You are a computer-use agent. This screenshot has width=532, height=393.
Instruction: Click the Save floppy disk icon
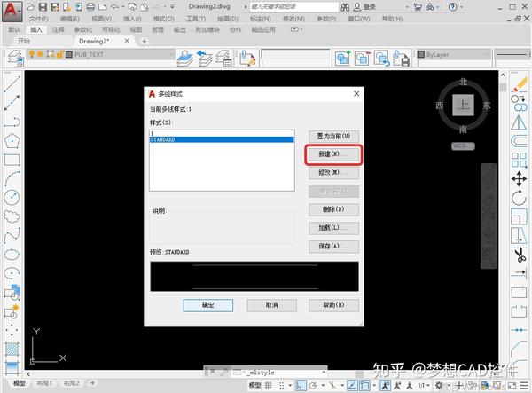[43, 7]
